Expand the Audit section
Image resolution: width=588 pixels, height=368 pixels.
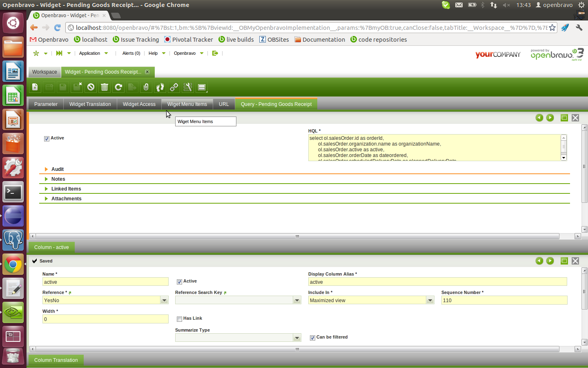coord(57,169)
